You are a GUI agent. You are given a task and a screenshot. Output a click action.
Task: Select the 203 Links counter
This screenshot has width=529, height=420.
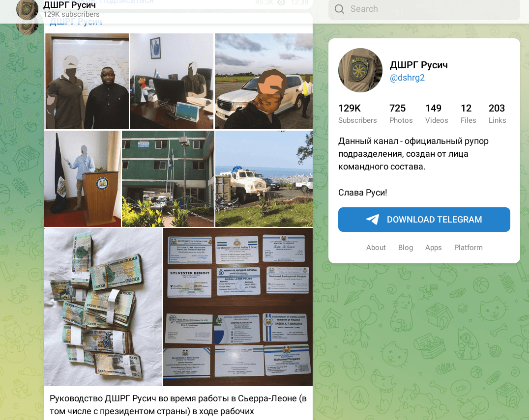pyautogui.click(x=497, y=113)
